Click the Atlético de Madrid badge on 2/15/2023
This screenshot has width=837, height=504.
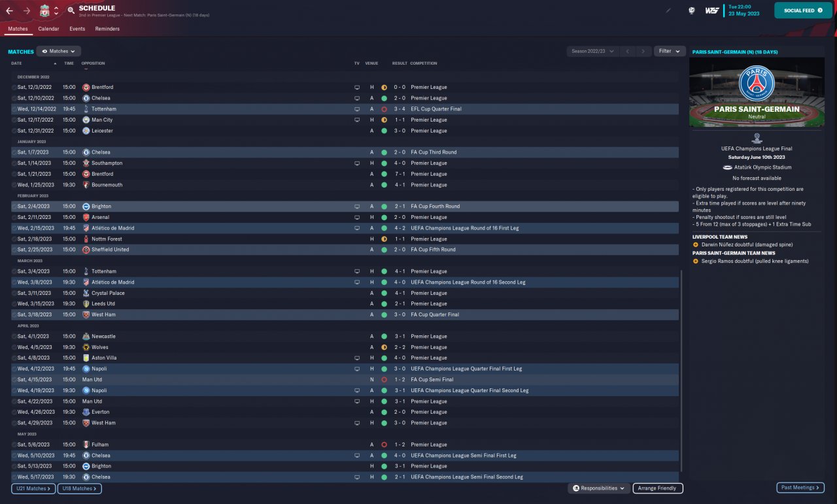pyautogui.click(x=86, y=228)
